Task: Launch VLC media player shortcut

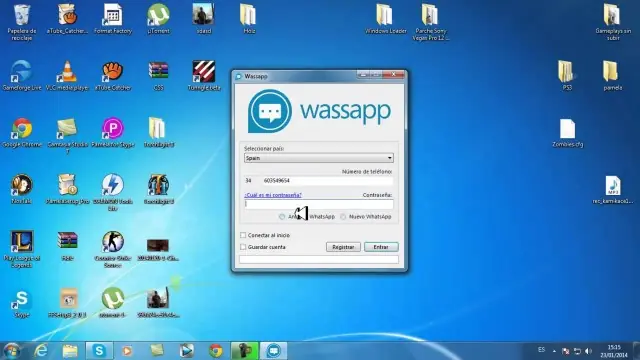Action: coord(67,75)
